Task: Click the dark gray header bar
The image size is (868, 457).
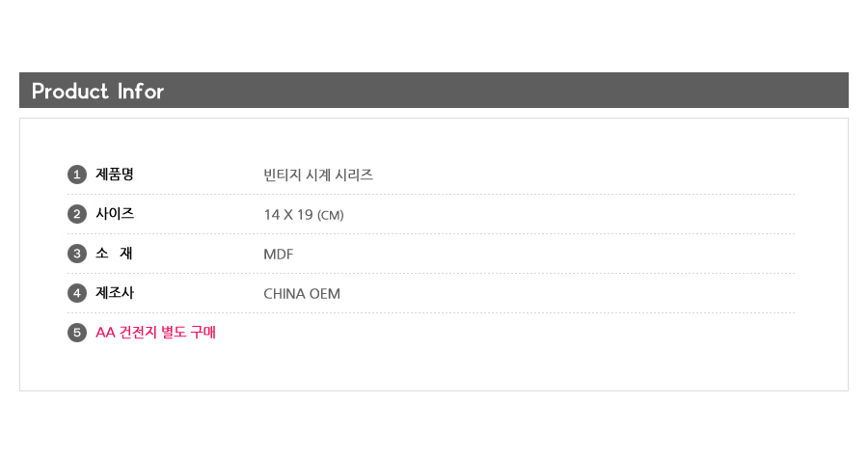Action: click(434, 91)
